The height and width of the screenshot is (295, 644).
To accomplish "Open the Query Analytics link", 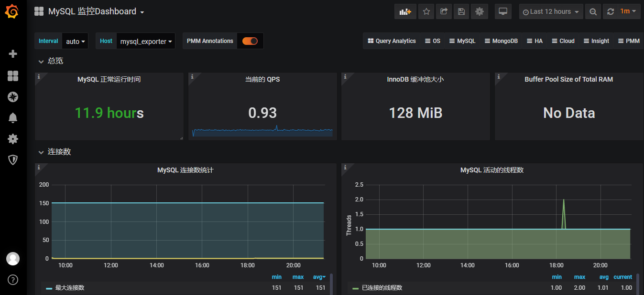I will point(392,41).
